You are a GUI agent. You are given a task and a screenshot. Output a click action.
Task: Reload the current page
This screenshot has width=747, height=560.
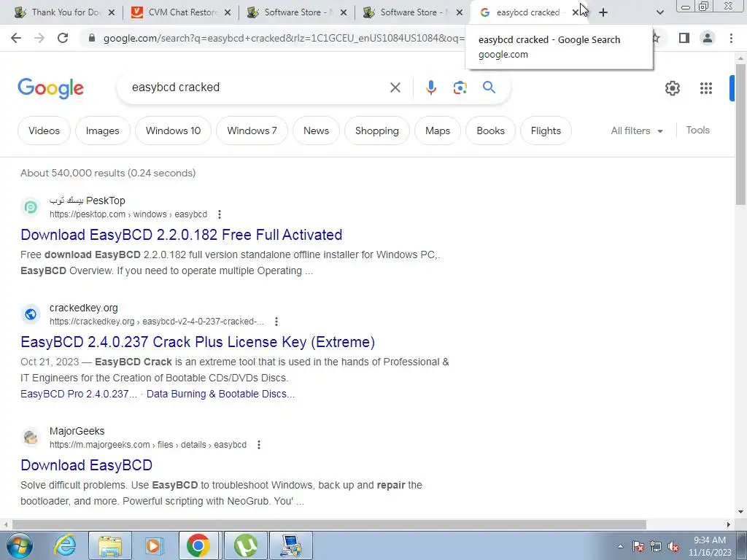(63, 38)
